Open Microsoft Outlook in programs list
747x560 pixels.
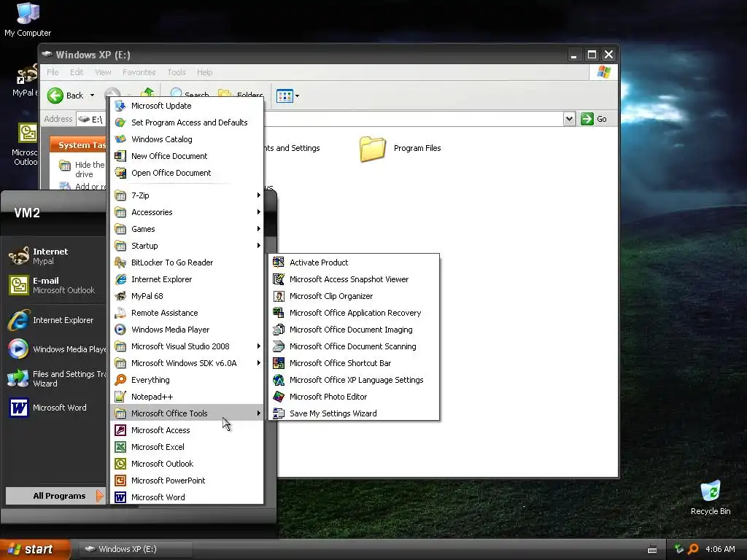pos(187,463)
